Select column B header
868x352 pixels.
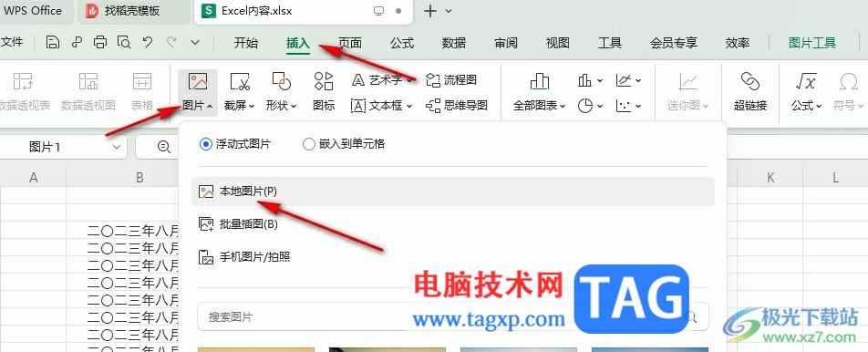tap(140, 177)
